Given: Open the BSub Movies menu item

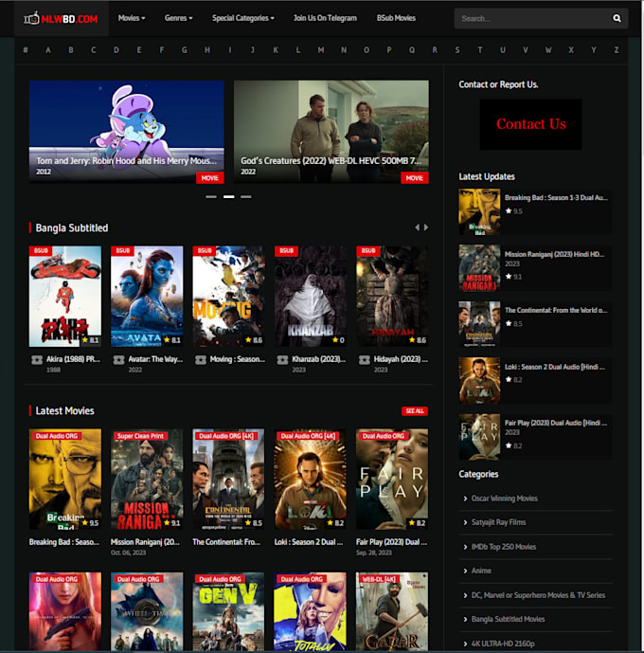Looking at the screenshot, I should 396,18.
